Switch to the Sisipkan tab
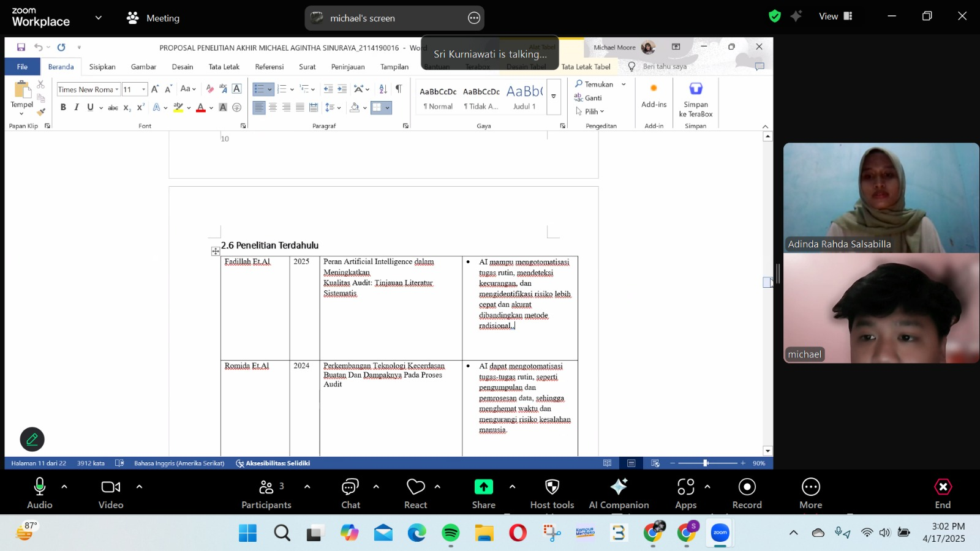The image size is (980, 551). (x=102, y=67)
